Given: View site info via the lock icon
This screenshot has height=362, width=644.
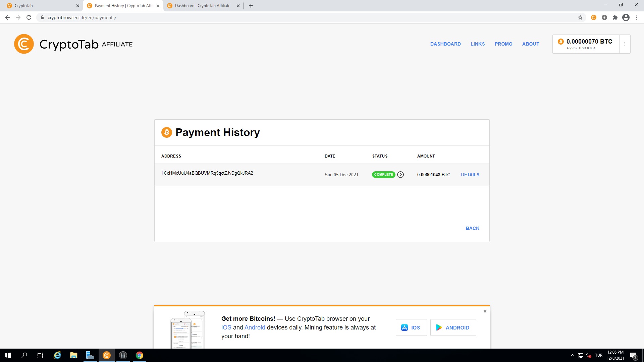Looking at the screenshot, I should coord(42,17).
